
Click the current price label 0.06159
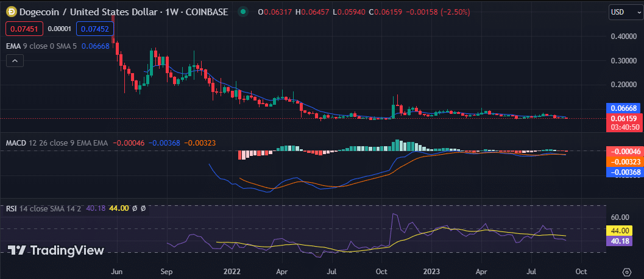[623, 118]
